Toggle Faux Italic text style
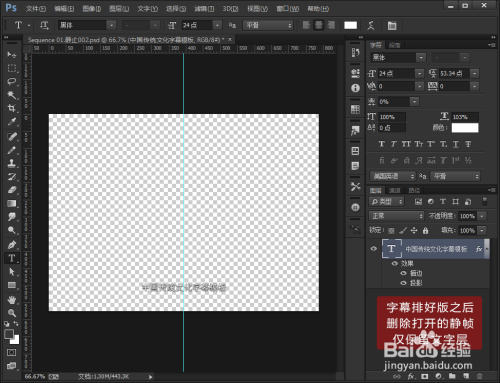Viewport: 500px width, 383px height. pos(394,144)
